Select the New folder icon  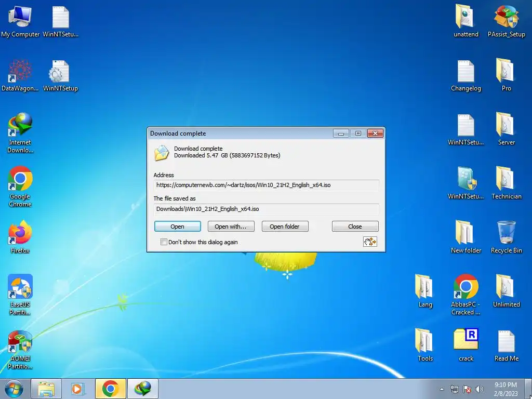[x=466, y=237]
